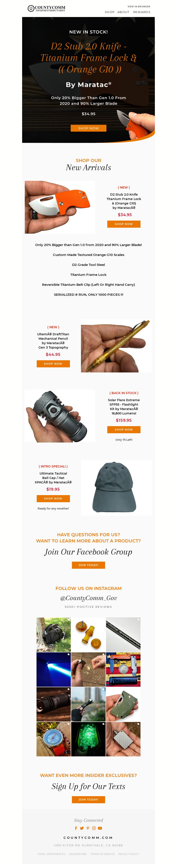Shop the Ultimate Tactical Ball Cap
The height and width of the screenshot is (868, 177).
[x=53, y=498]
